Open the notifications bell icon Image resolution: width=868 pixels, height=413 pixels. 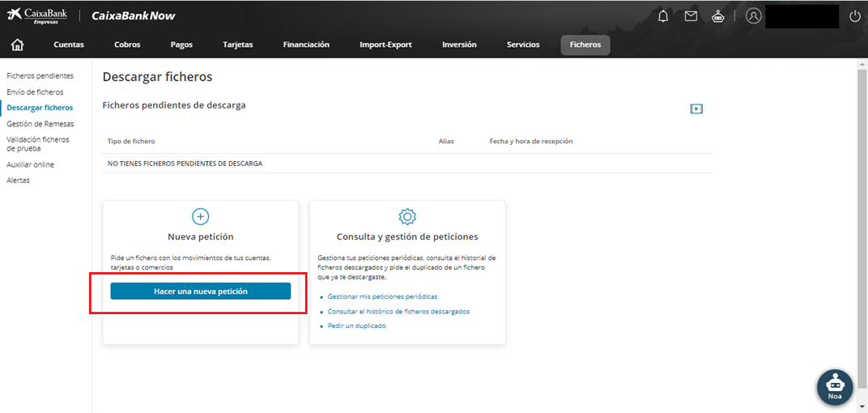coord(663,16)
